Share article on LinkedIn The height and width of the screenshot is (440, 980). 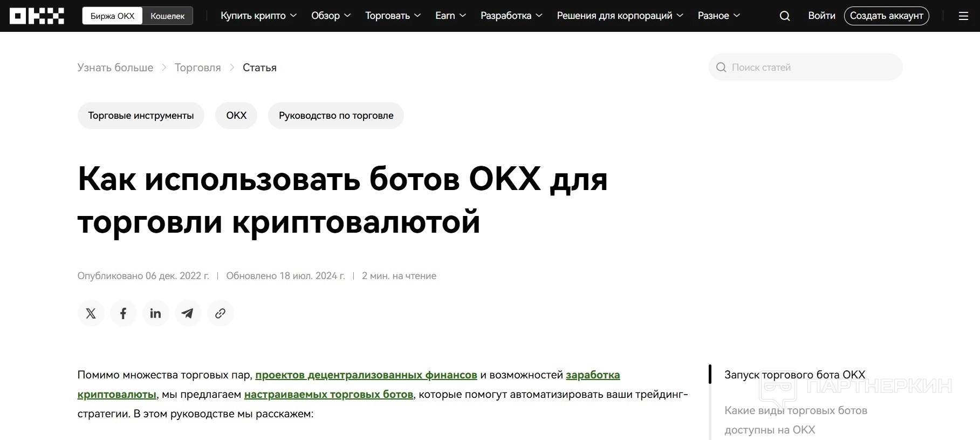click(156, 313)
